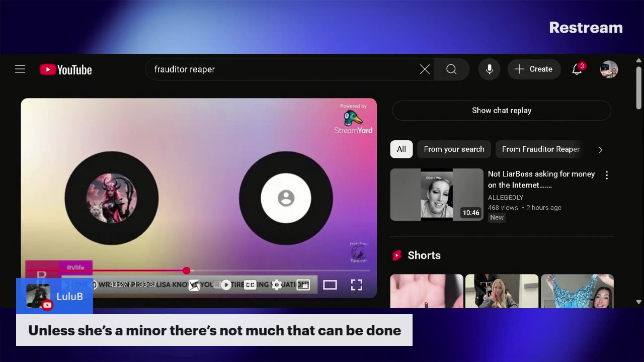Open the Shorts heading
The height and width of the screenshot is (362, 644).
coord(424,255)
